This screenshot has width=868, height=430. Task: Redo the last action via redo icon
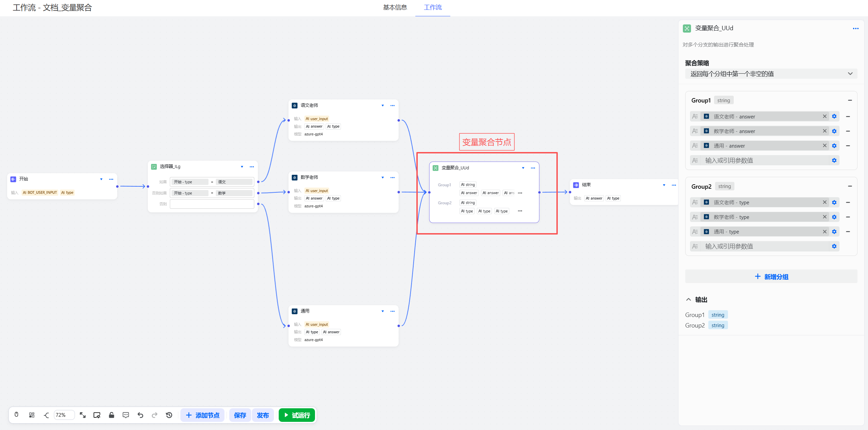155,415
